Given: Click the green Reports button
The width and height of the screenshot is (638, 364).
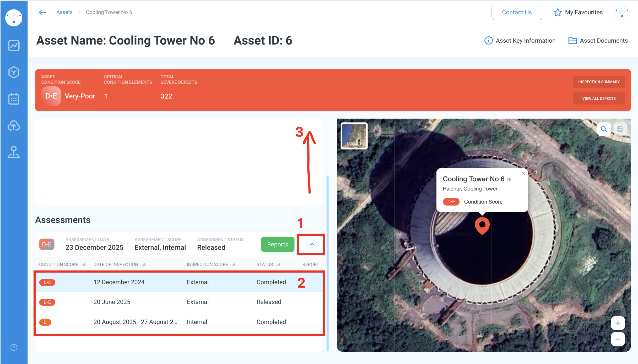Looking at the screenshot, I should (x=277, y=244).
